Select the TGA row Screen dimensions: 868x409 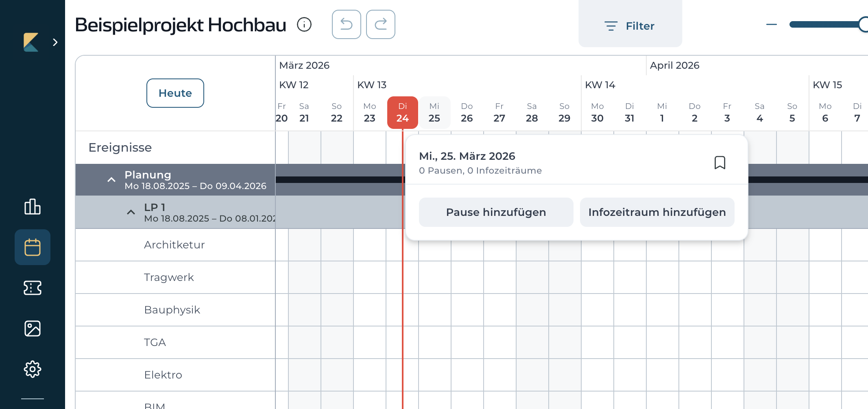coord(175,342)
